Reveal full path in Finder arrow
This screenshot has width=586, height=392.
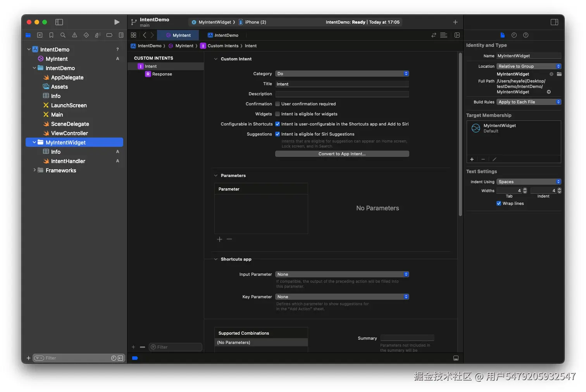(x=549, y=92)
